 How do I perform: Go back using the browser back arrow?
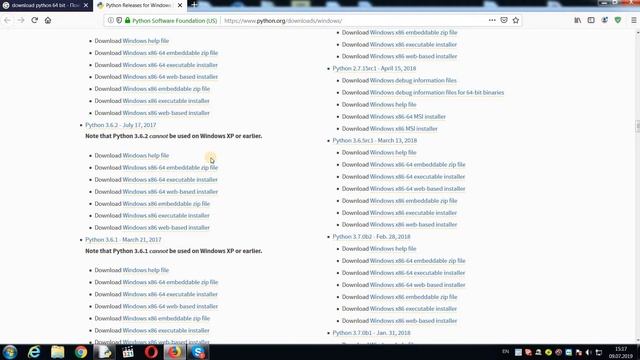(7, 20)
